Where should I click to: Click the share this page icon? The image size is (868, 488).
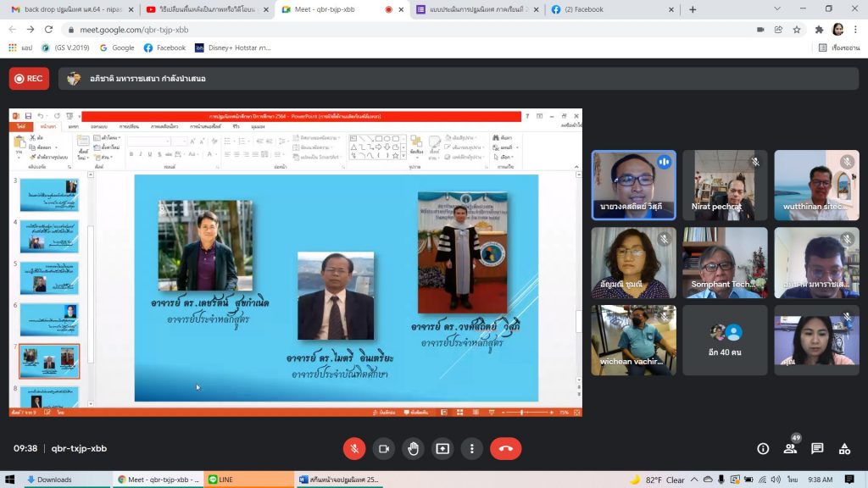(x=779, y=29)
